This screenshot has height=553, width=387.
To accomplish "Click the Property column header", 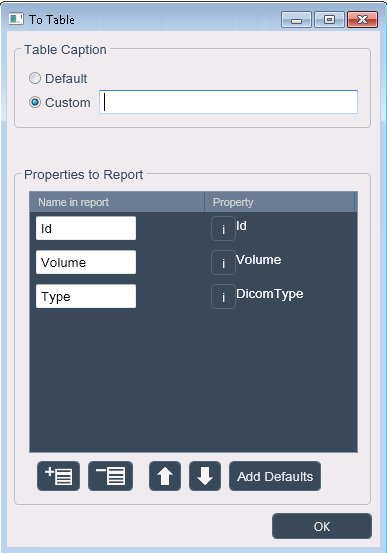I will (x=280, y=202).
